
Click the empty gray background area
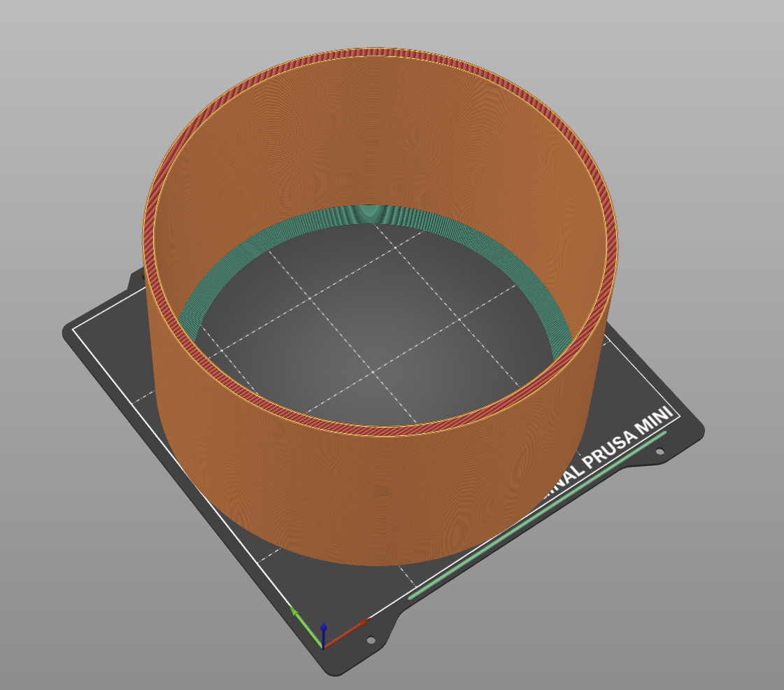pos(75,125)
